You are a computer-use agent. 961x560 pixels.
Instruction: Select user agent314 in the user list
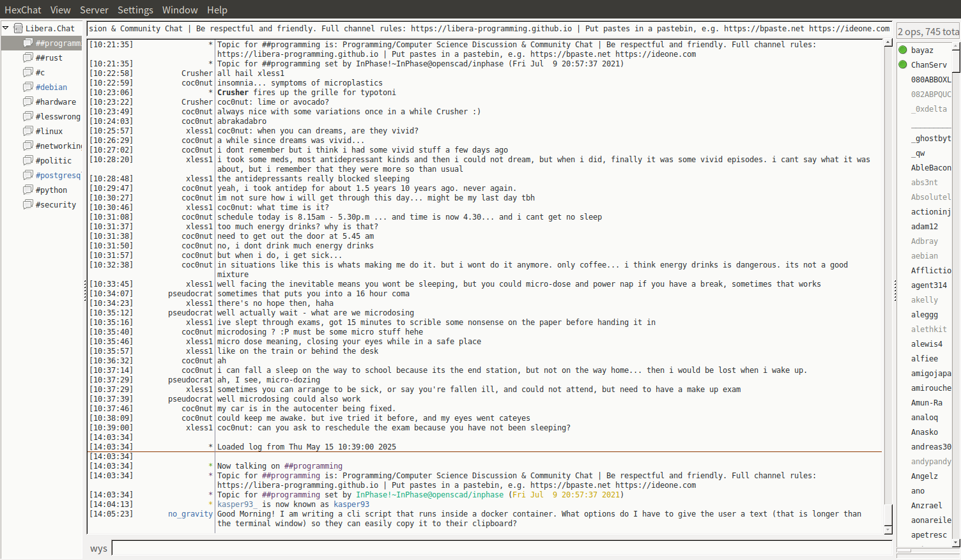[x=929, y=285]
